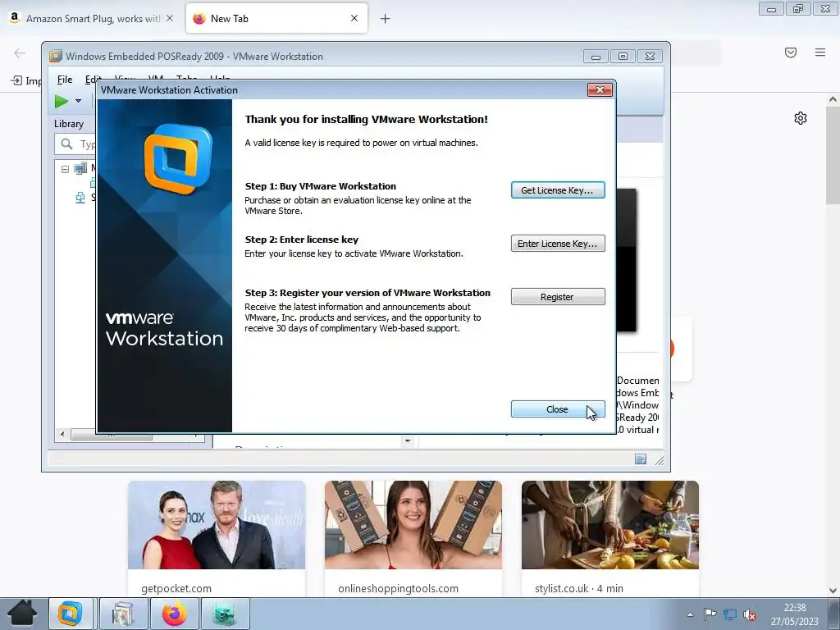Click the getpocket.com source label
Screen dimensions: 840x630
pos(176,589)
